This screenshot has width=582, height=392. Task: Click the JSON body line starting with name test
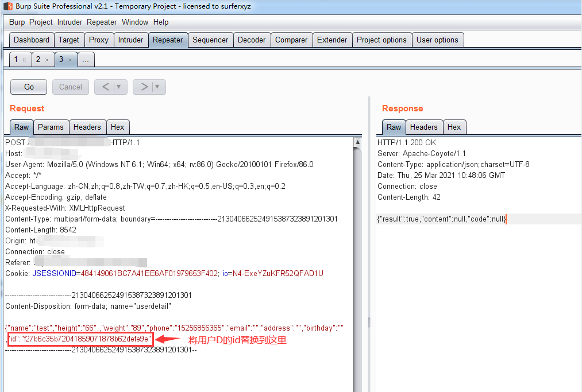tap(175, 328)
